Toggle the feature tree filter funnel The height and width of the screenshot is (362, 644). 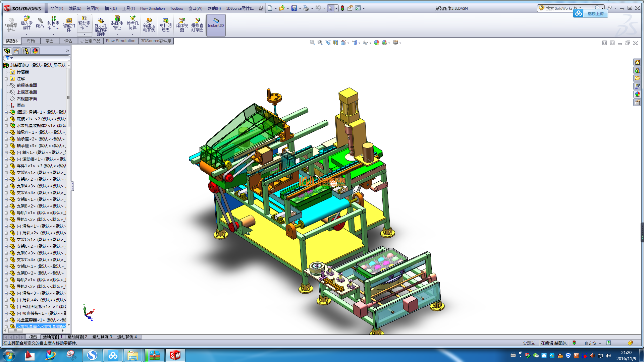point(7,58)
